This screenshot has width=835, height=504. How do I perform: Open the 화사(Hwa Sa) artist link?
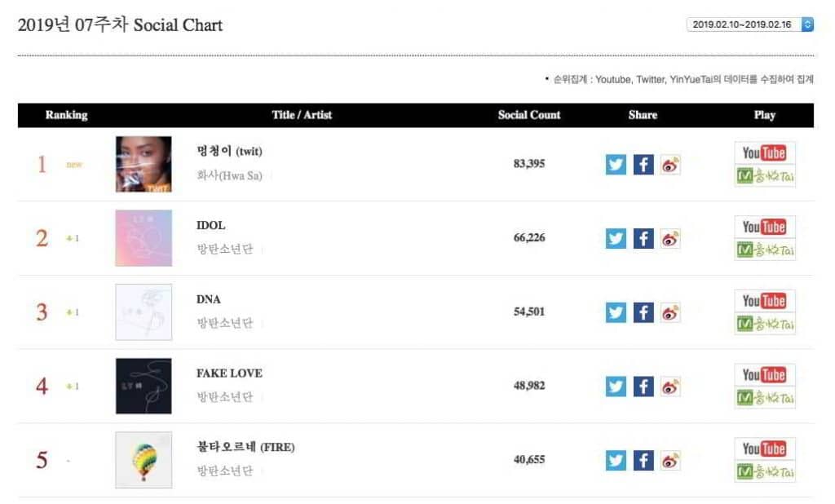click(229, 175)
